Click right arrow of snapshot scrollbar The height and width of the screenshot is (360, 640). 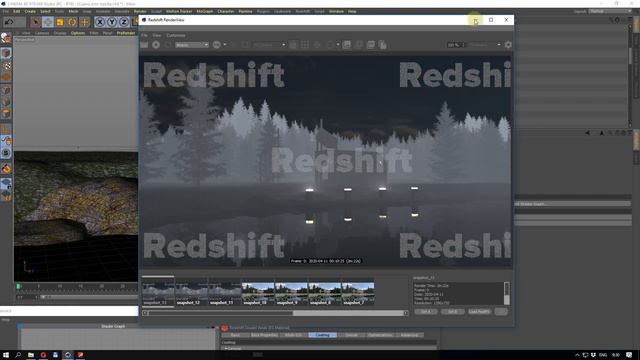click(406, 313)
